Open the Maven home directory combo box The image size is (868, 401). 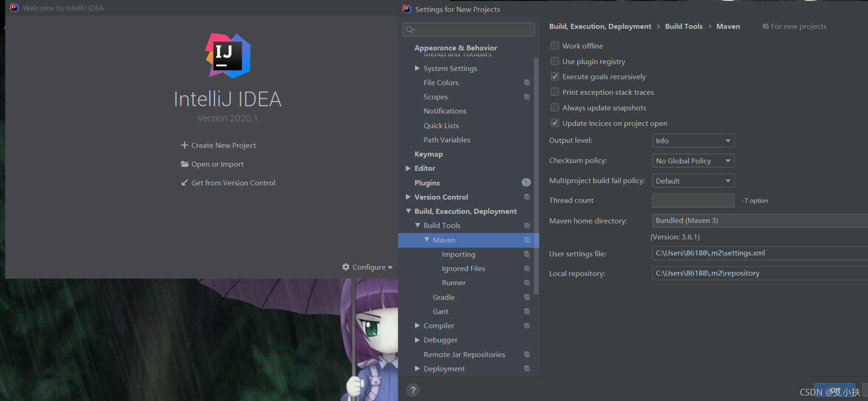click(x=760, y=221)
